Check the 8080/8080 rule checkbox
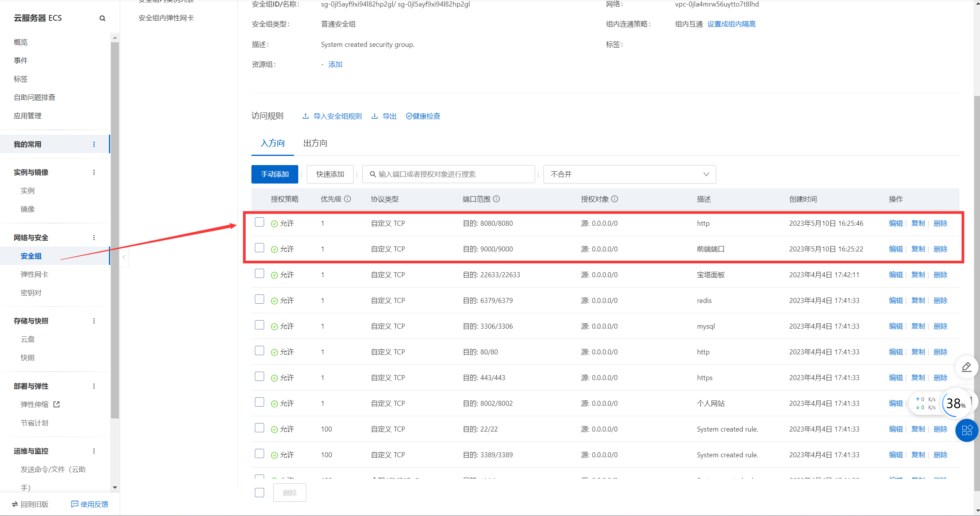 259,222
